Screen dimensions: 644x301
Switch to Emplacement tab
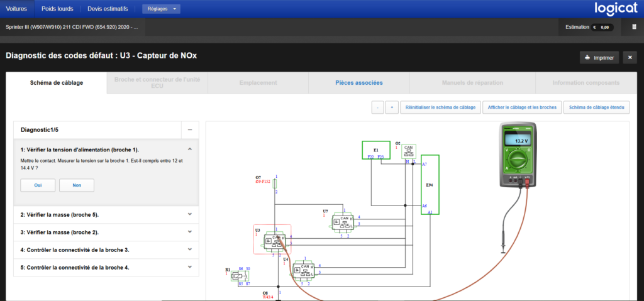(x=258, y=83)
